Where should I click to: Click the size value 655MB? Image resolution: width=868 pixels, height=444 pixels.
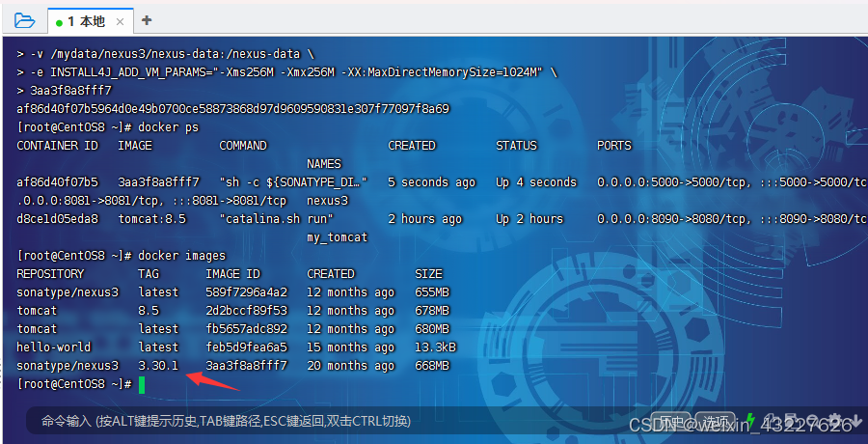(x=432, y=292)
